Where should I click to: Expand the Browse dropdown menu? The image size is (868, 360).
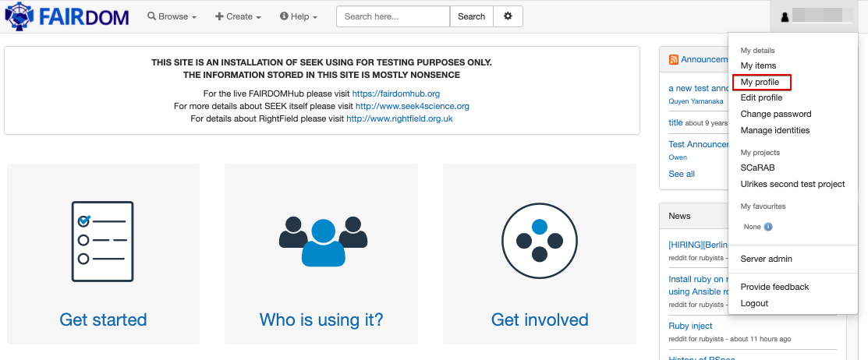(x=172, y=16)
